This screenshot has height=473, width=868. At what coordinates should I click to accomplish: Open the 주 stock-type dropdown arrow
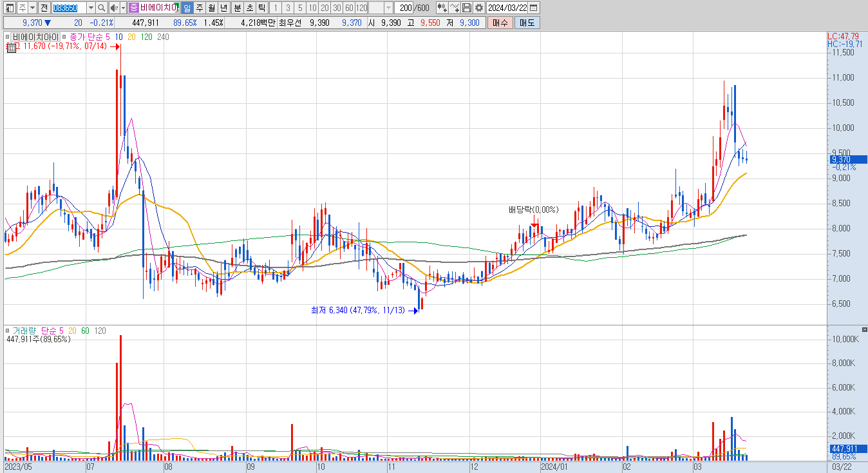[32, 8]
